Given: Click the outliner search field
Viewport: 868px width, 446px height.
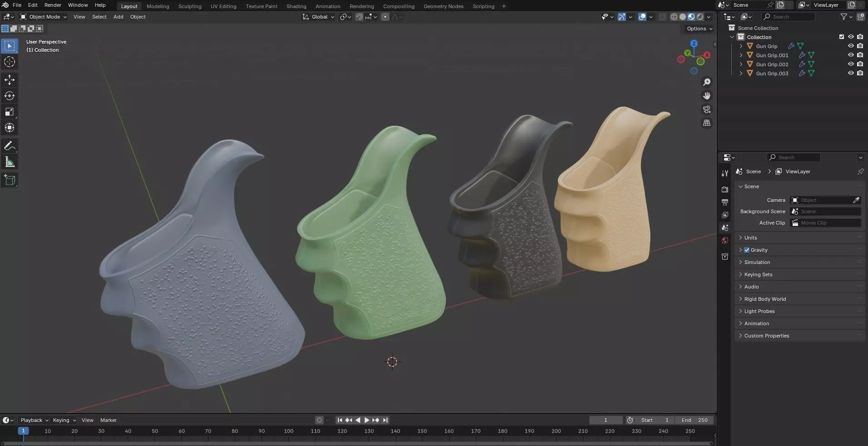Looking at the screenshot, I should 788,17.
